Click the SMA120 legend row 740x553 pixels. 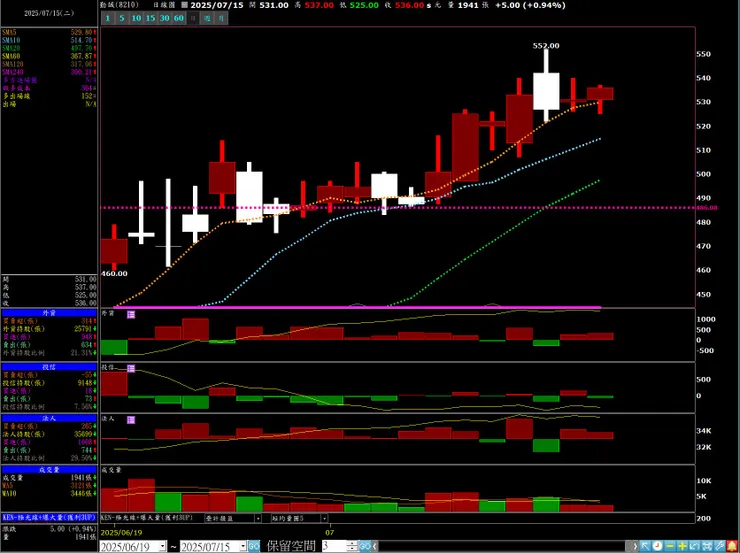pyautogui.click(x=49, y=64)
